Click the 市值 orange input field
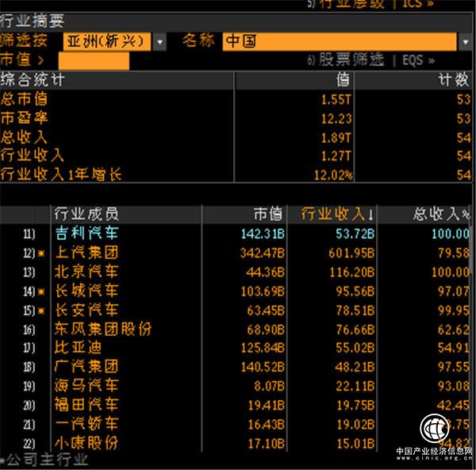Image resolution: width=476 pixels, height=470 pixels. pos(94,60)
